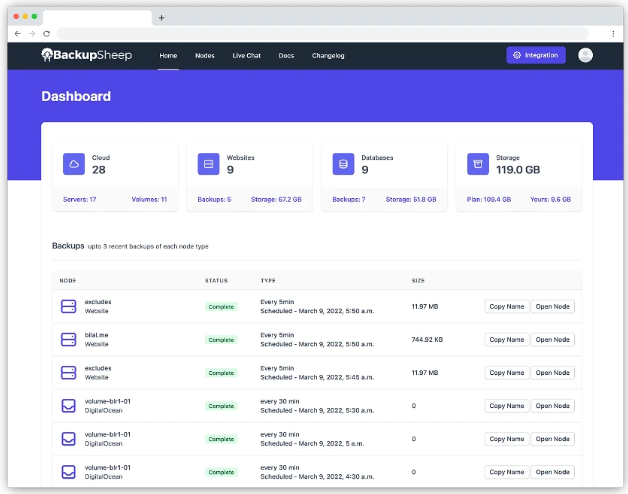Open the Changelog nav item
The width and height of the screenshot is (628, 494).
tap(328, 56)
